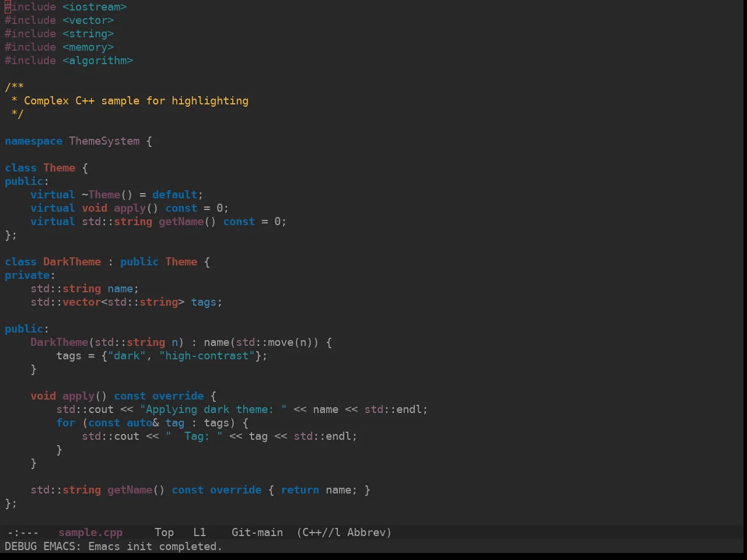Click on 'ThemeSystem' namespace name
This screenshot has width=747, height=560.
click(x=104, y=141)
